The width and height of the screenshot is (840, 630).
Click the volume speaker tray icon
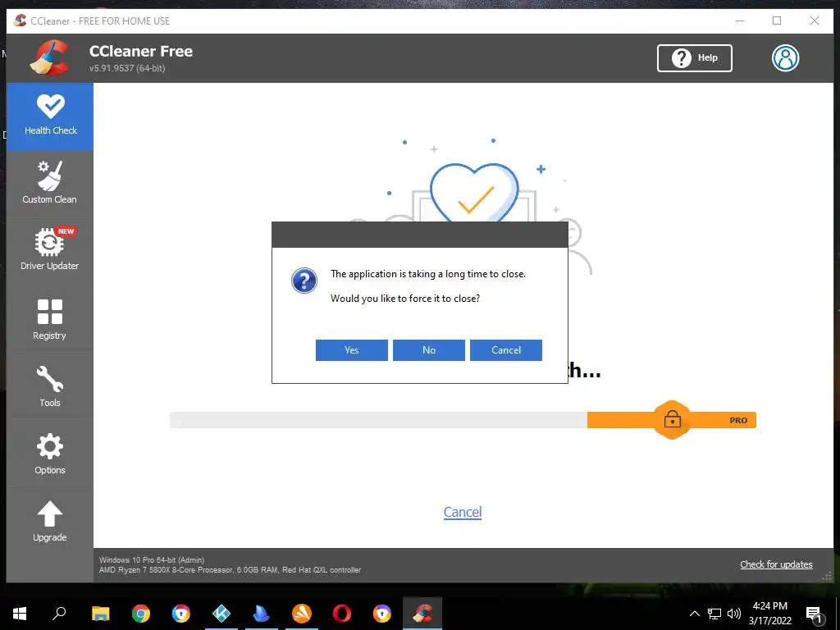pyautogui.click(x=734, y=614)
